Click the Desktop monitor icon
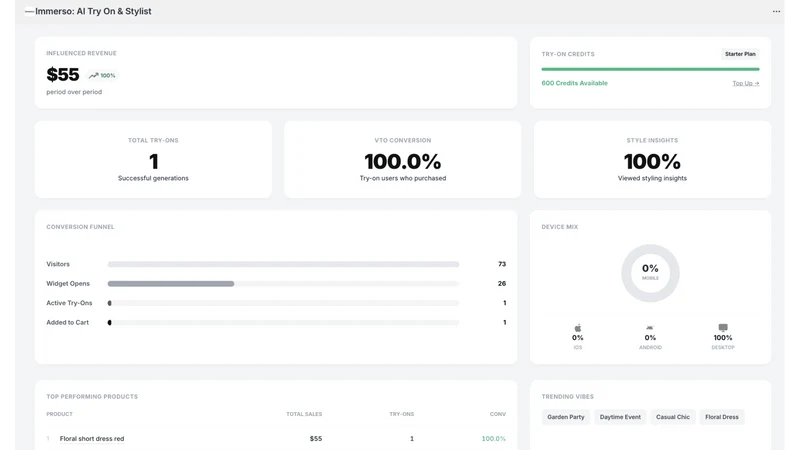This screenshot has height=450, width=800. [x=723, y=328]
